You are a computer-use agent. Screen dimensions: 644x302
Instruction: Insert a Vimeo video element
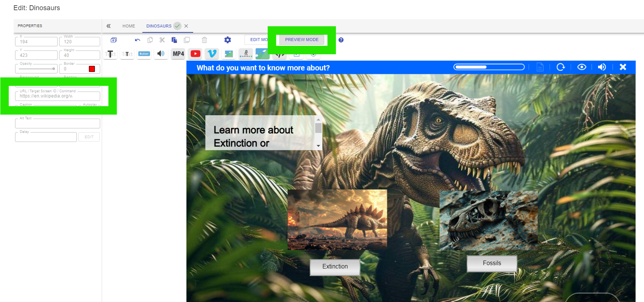point(212,54)
